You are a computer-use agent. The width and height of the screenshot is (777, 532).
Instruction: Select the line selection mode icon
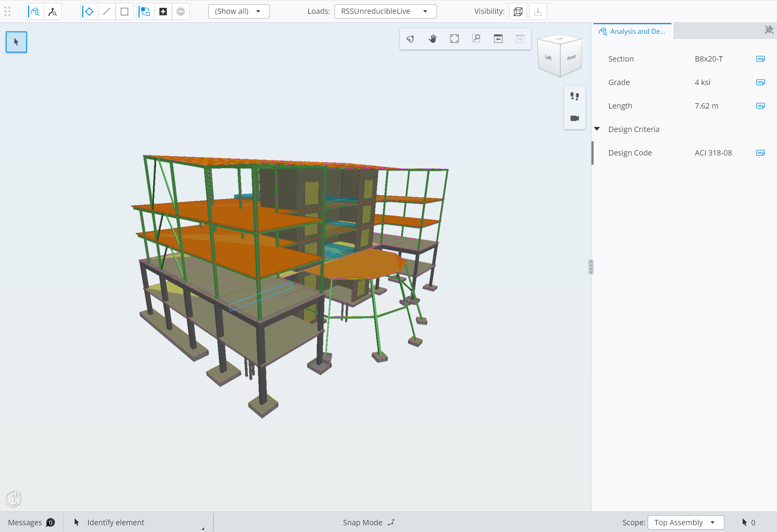(x=106, y=11)
